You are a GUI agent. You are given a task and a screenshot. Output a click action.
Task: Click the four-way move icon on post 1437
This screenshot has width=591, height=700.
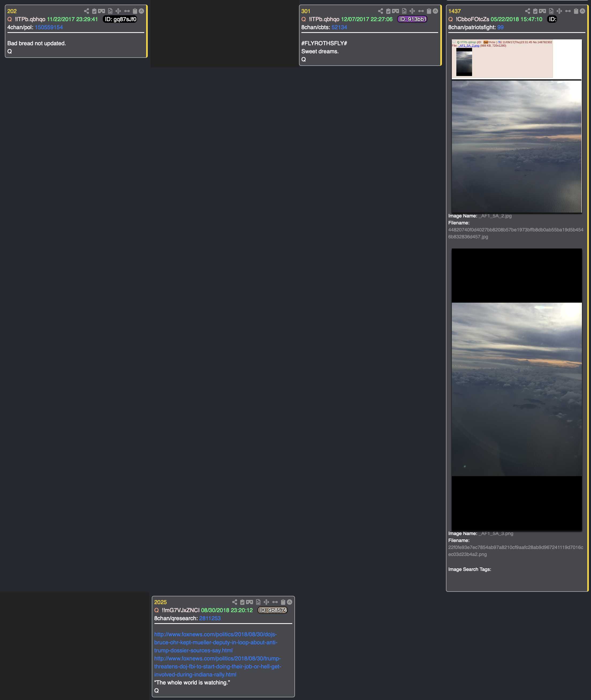pos(559,11)
